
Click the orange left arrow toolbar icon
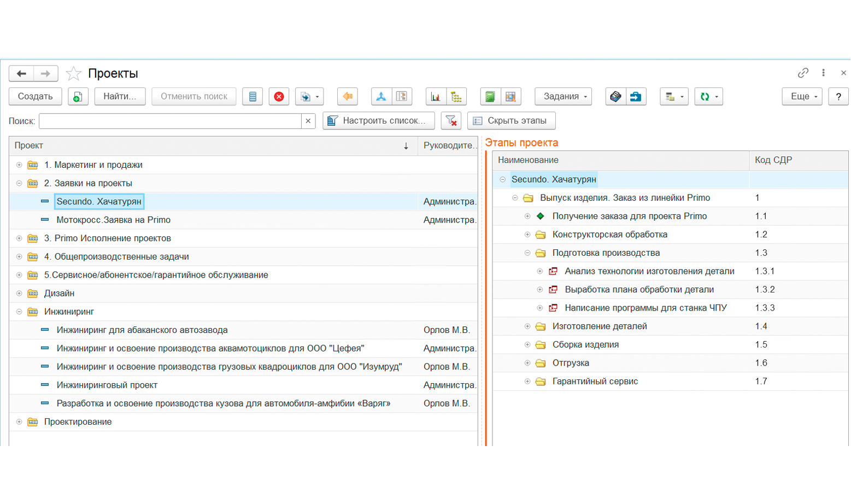[348, 97]
